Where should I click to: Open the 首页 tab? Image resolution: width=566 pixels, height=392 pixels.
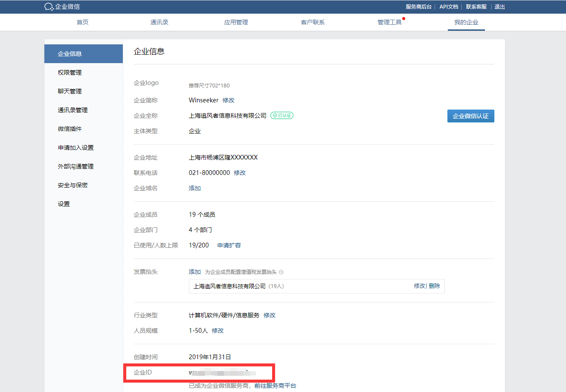point(83,22)
